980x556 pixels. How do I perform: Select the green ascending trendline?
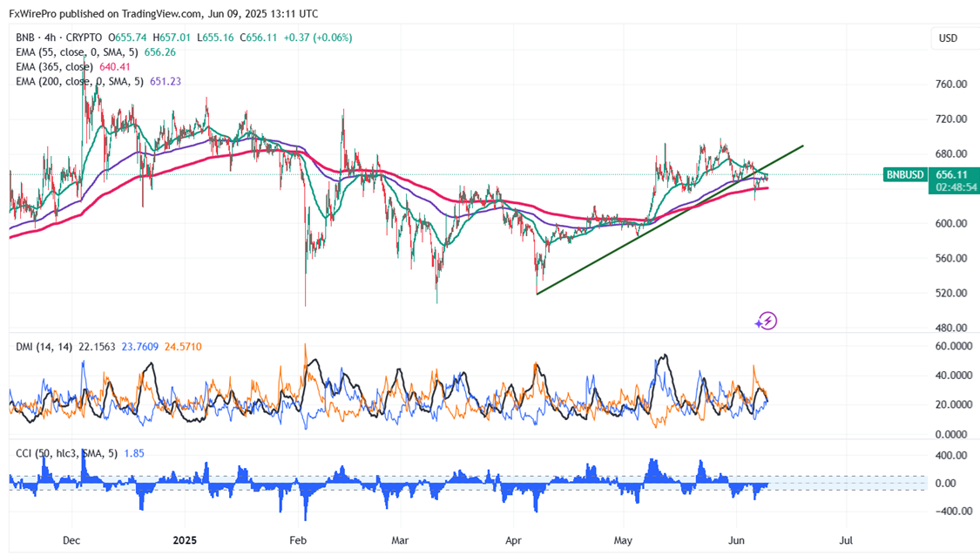(x=669, y=220)
